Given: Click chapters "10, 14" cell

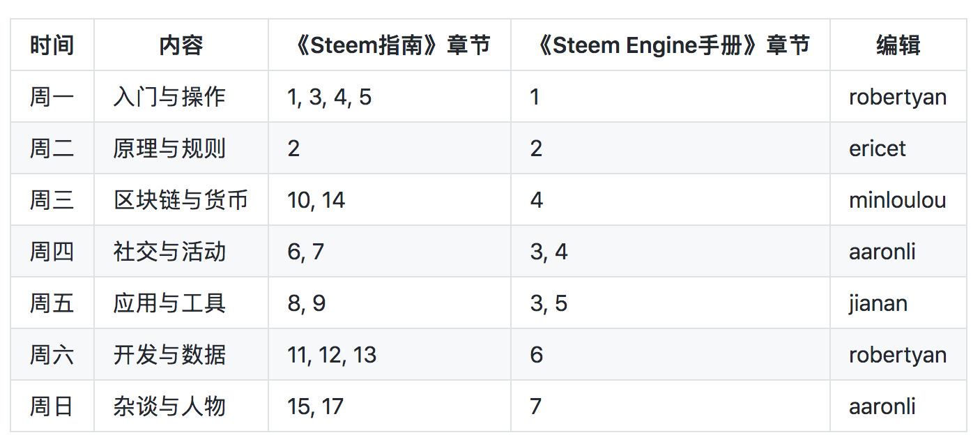Looking at the screenshot, I should [316, 200].
